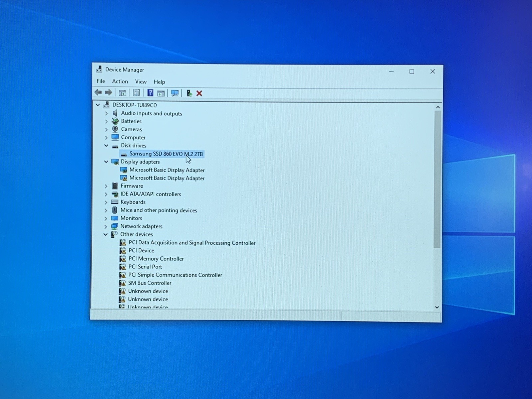This screenshot has height=399, width=532.
Task: Open the Help menu
Action: [159, 82]
